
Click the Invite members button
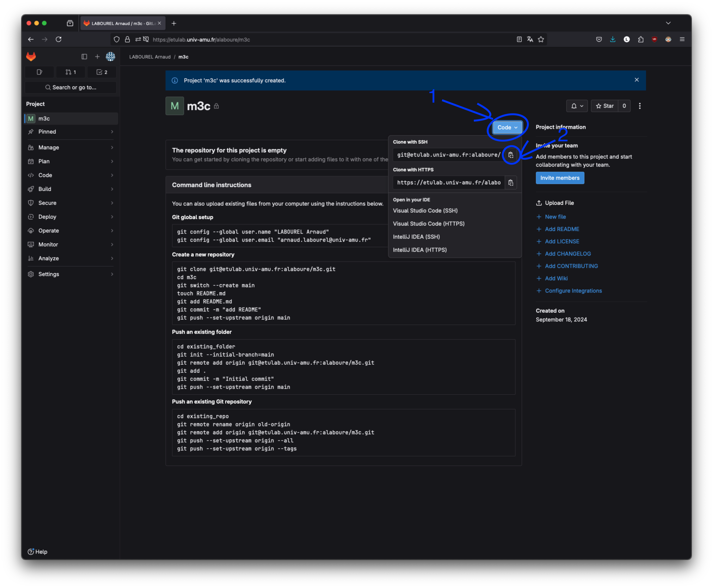pos(560,178)
